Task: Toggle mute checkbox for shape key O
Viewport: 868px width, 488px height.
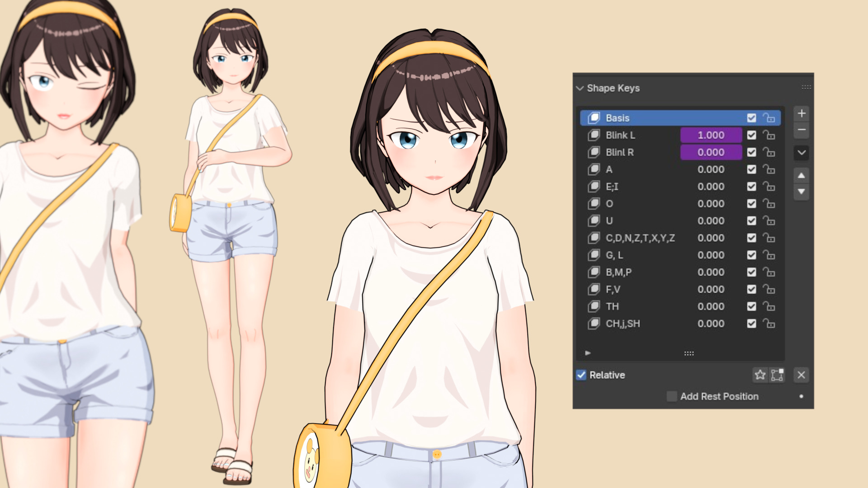Action: click(x=751, y=204)
